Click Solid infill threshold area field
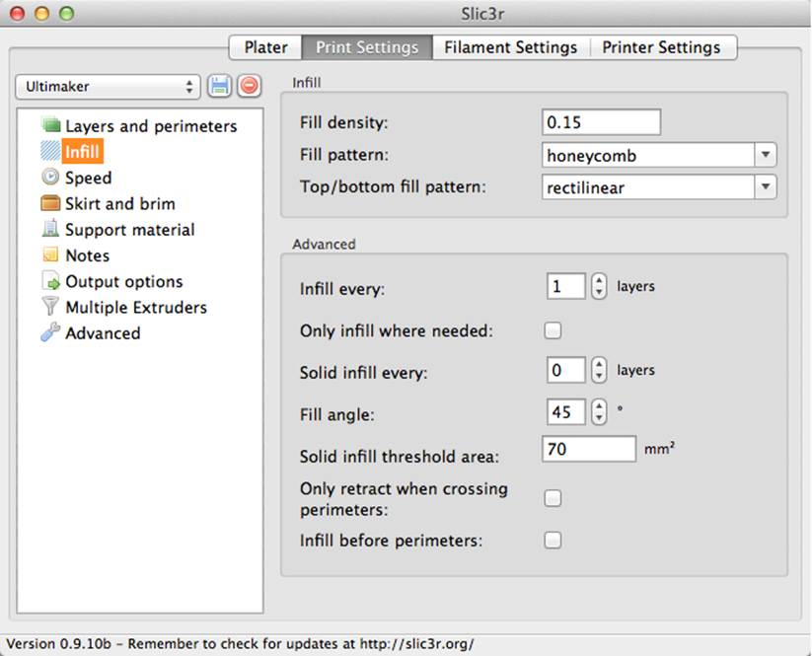Image resolution: width=812 pixels, height=656 pixels. [x=589, y=449]
